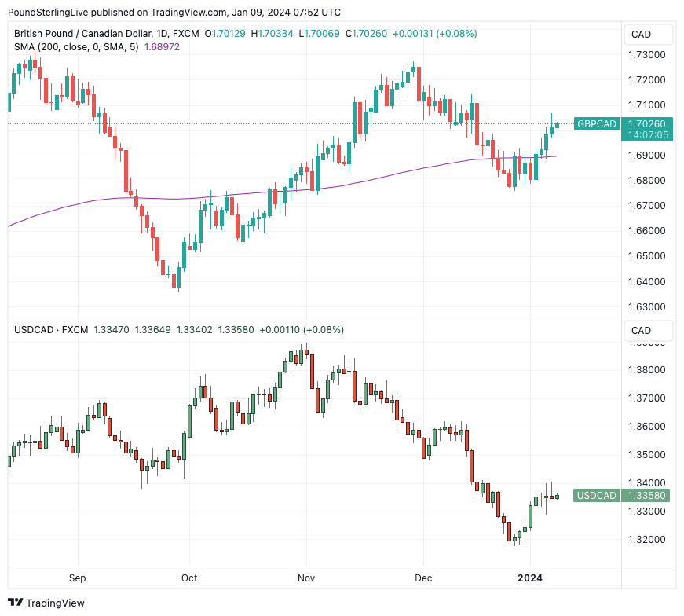Click the 1.70260 current price on the axis
Image resolution: width=684 pixels, height=616 pixels.
coord(648,123)
